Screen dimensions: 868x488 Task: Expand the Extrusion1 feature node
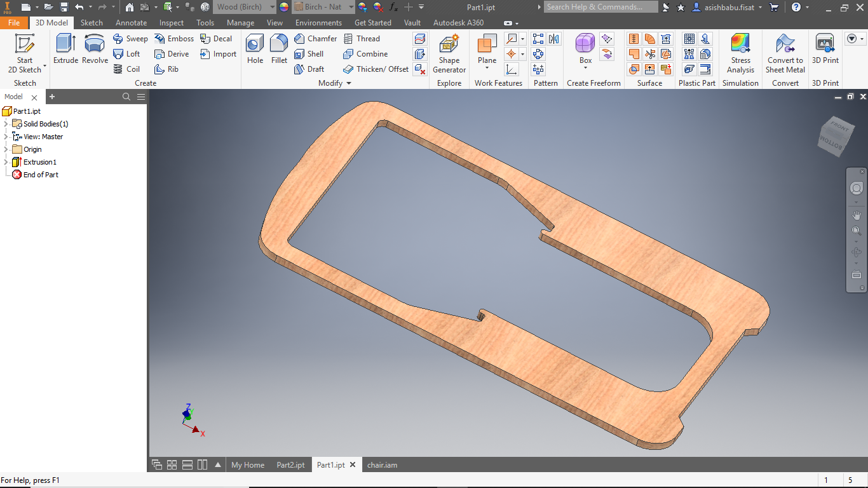(6, 162)
